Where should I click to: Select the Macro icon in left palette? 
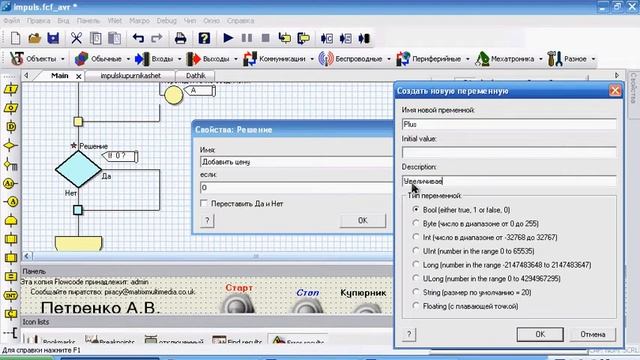click(x=11, y=239)
